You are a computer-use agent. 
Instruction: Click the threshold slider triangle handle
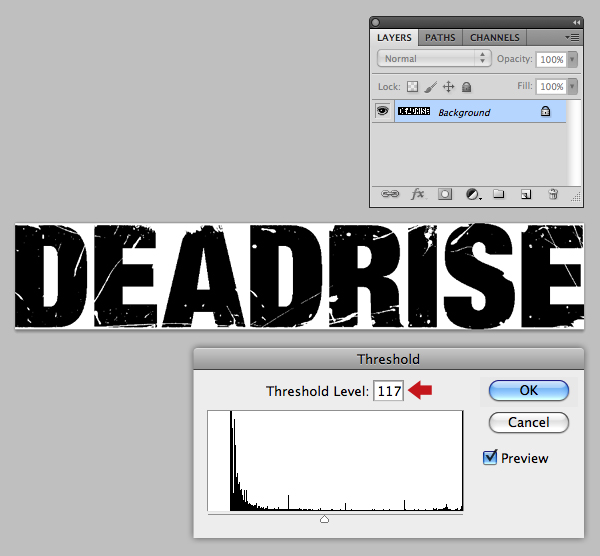(x=324, y=519)
